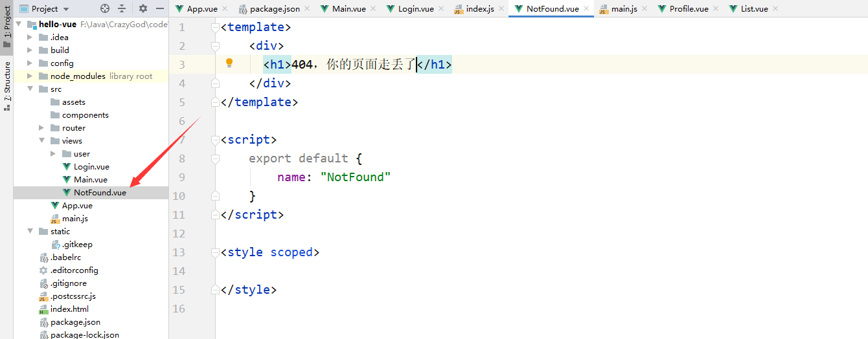Screen dimensions: 868x339
Task: Close the index.js tab
Action: 501,8
